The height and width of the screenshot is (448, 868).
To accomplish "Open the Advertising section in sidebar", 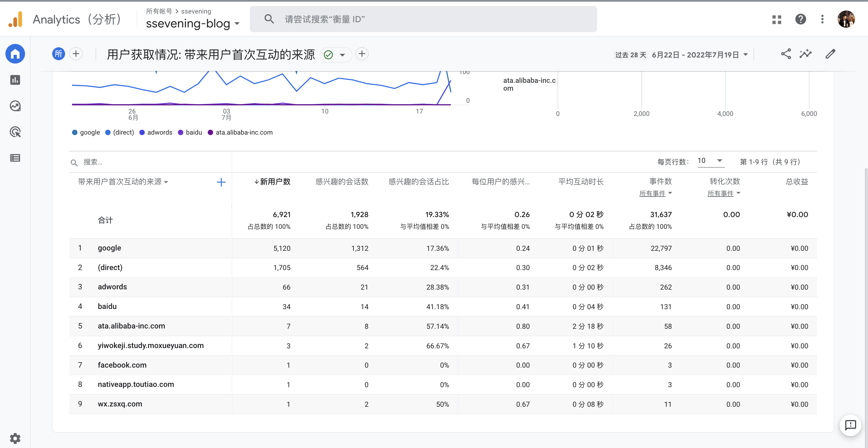I will pyautogui.click(x=15, y=132).
